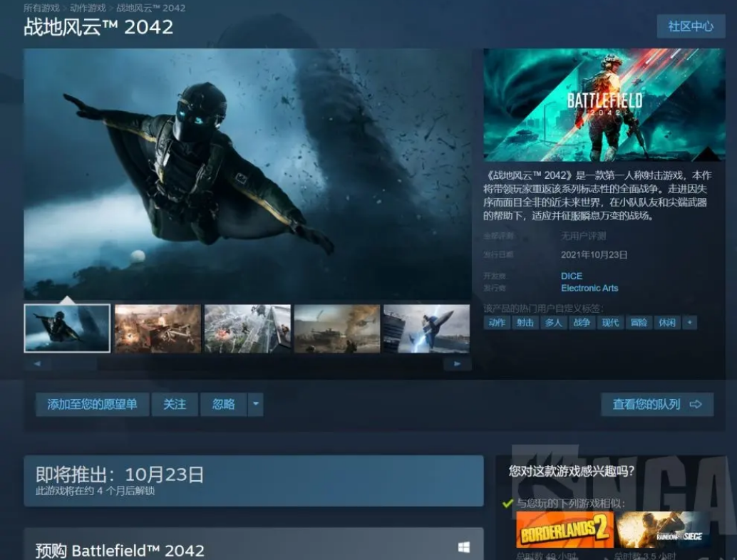Click the Battlefield 2042 header cover image
Image resolution: width=737 pixels, height=560 pixels.
click(604, 105)
